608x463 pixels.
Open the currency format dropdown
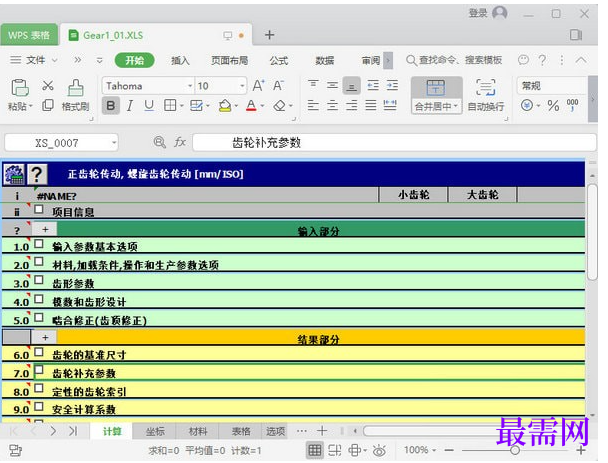[538, 105]
